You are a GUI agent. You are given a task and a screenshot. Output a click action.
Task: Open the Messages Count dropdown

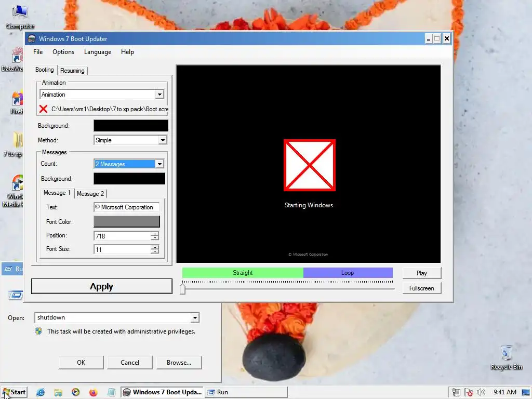[x=159, y=164]
